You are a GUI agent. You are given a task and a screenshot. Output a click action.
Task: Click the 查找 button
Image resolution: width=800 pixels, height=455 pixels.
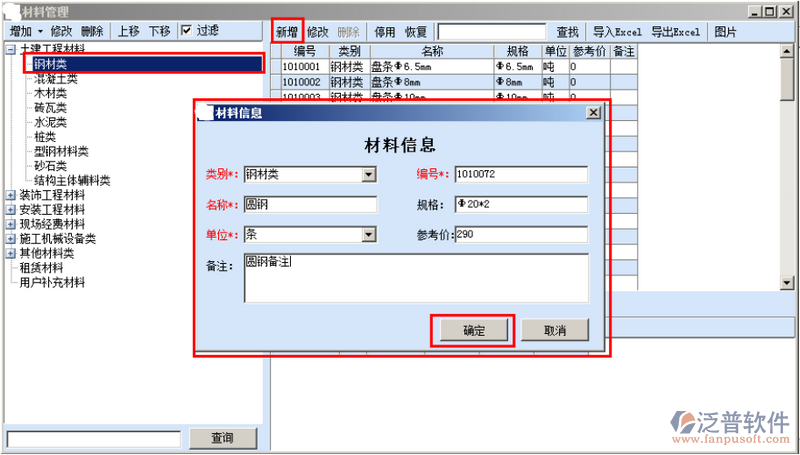(x=567, y=32)
